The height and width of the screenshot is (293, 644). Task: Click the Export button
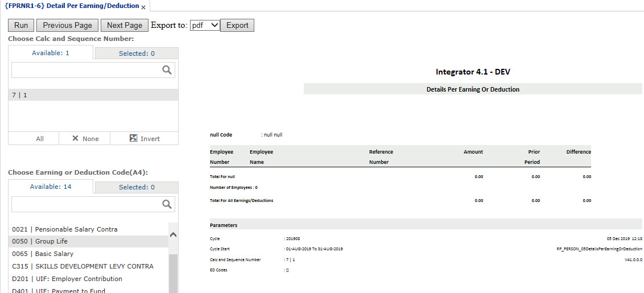(x=237, y=25)
